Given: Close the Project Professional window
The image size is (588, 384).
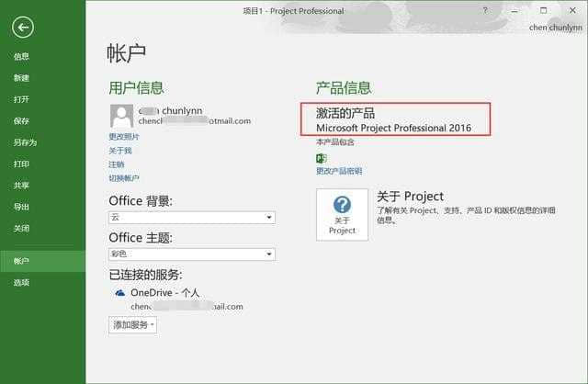Looking at the screenshot, I should [x=572, y=10].
